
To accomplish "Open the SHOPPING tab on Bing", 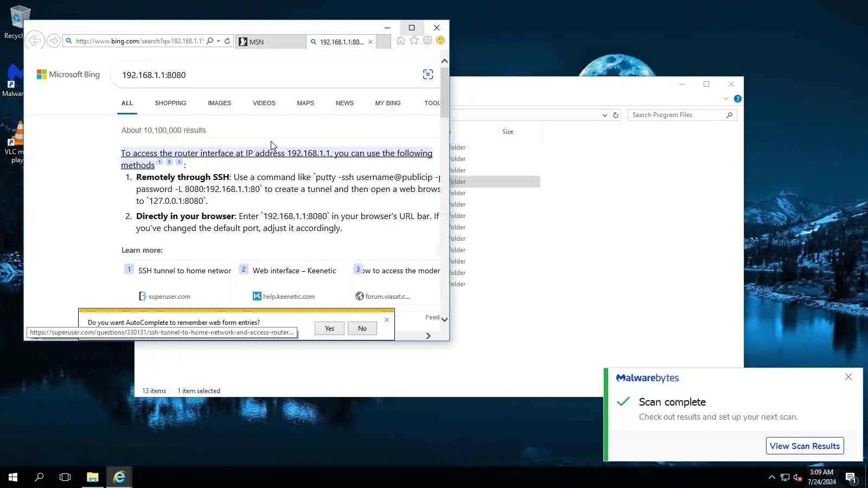I will (170, 103).
